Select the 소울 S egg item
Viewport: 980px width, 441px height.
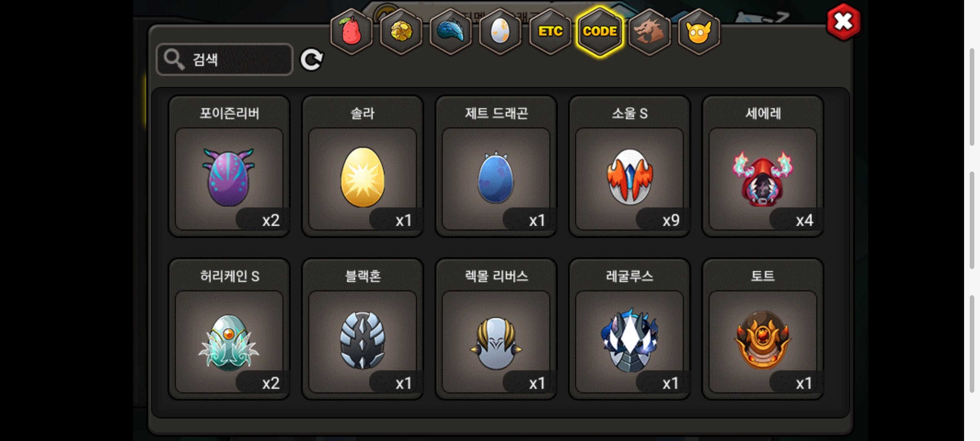tap(630, 166)
